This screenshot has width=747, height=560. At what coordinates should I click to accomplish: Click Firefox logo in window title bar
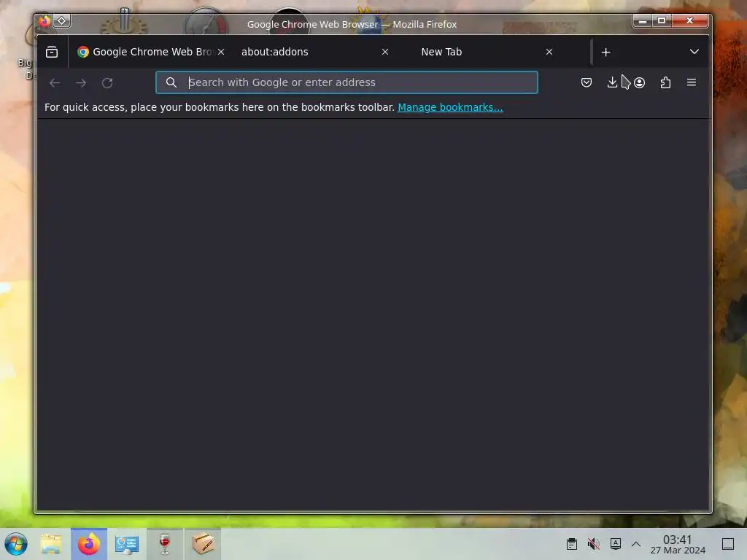[44, 21]
